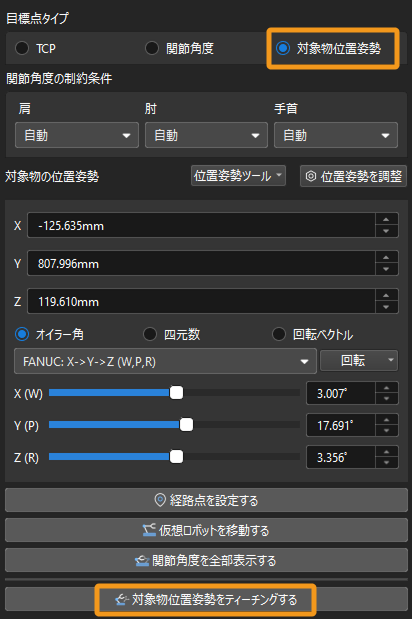Open the 回転 dropdown button
Image resolution: width=412 pixels, height=619 pixels.
[359, 360]
